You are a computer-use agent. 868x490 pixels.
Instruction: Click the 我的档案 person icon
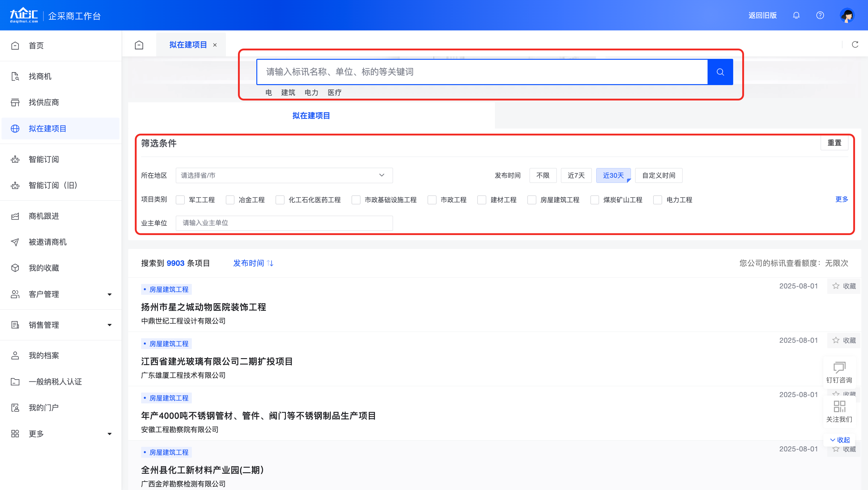15,355
